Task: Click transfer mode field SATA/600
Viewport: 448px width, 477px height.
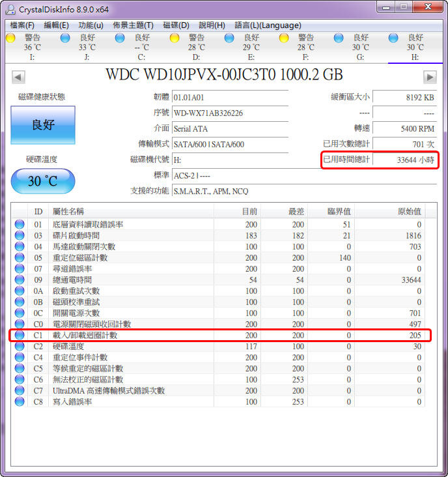Action: coord(230,144)
